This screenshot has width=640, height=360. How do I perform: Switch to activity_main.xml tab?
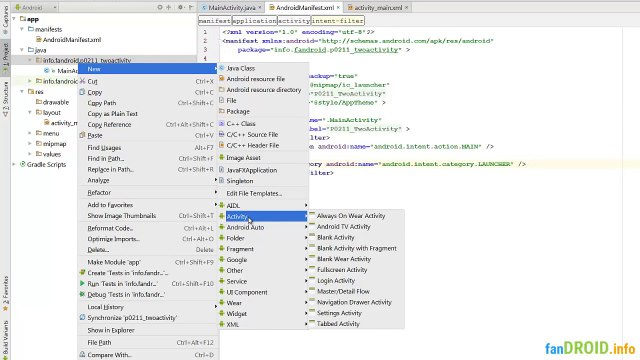tap(378, 7)
